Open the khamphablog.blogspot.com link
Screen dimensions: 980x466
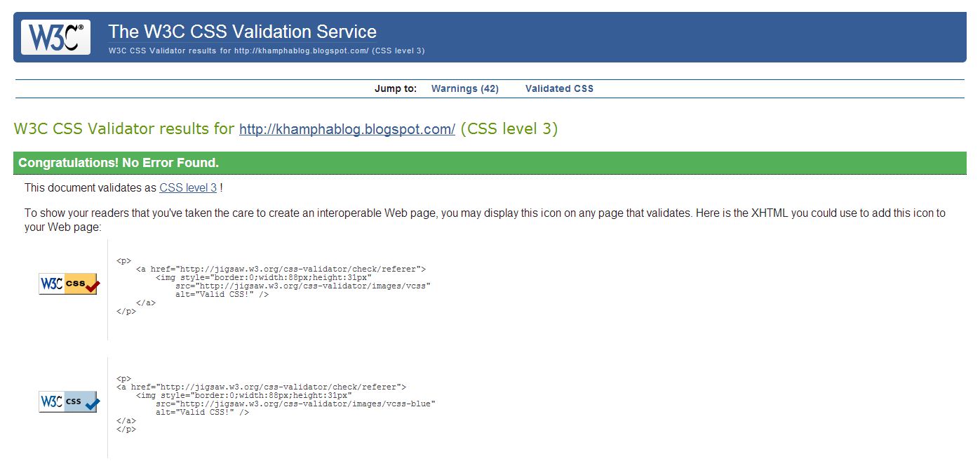pos(347,129)
